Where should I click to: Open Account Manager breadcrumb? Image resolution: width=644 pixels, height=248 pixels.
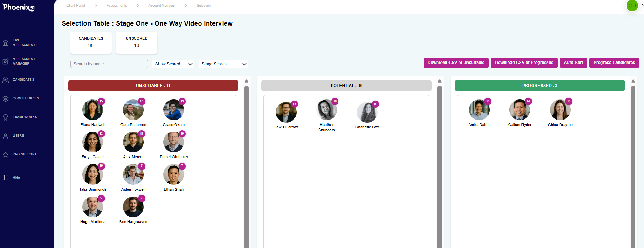click(x=162, y=6)
